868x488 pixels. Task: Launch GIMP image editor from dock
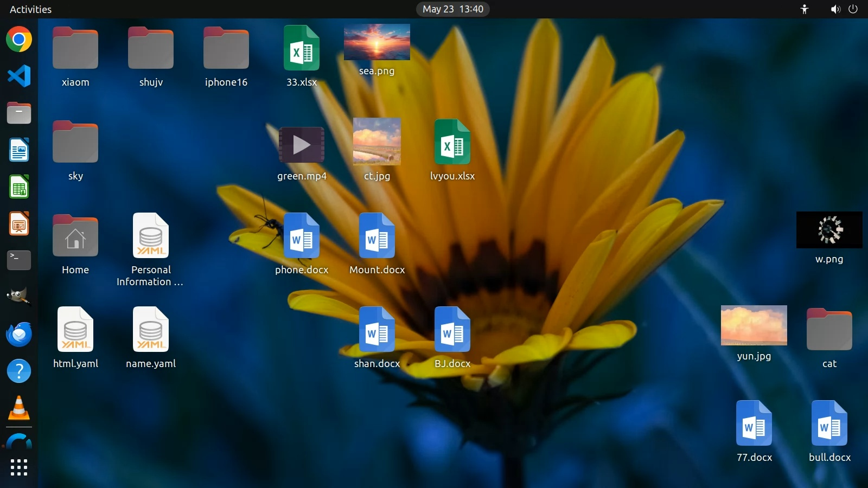(19, 297)
